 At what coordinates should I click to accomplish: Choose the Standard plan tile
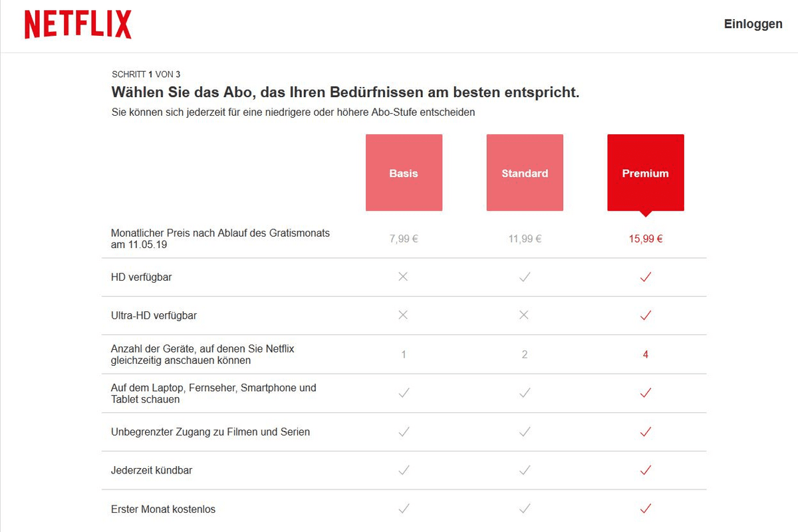click(525, 173)
